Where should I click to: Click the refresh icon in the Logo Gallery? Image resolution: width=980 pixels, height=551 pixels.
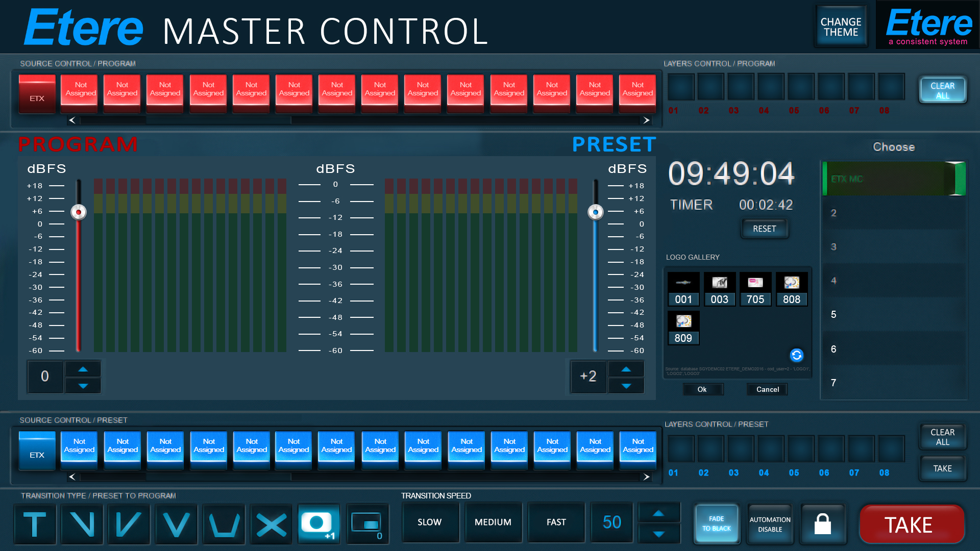pyautogui.click(x=796, y=355)
